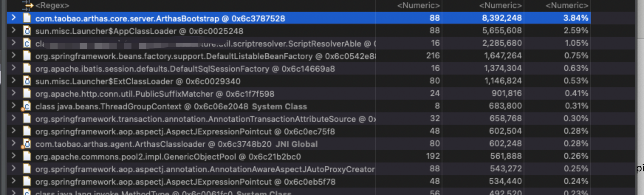The width and height of the screenshot is (644, 195).
Task: Click percentage cell 3.84%
Action: (x=576, y=18)
